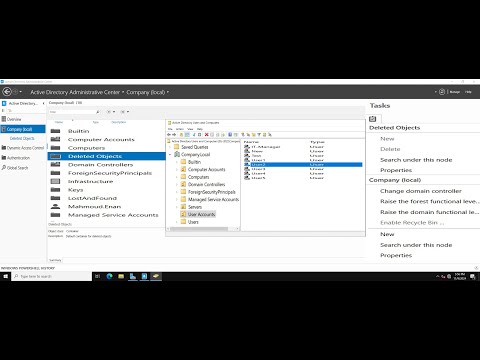Open File Explorer from the taskbar

121,276
